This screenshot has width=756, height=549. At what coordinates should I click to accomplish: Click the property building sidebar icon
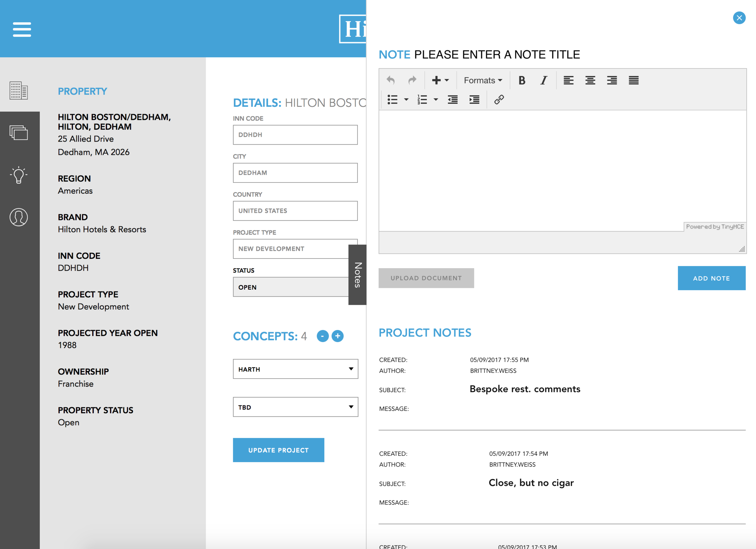point(19,90)
